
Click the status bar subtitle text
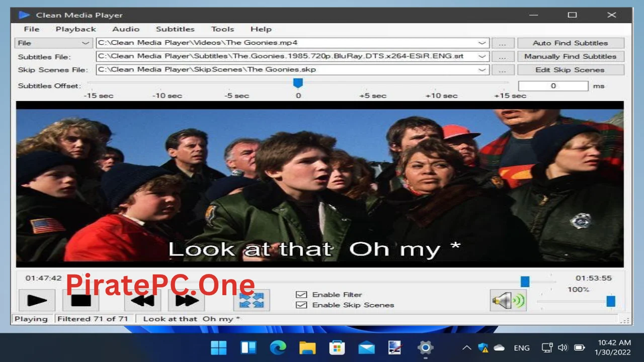pyautogui.click(x=192, y=319)
